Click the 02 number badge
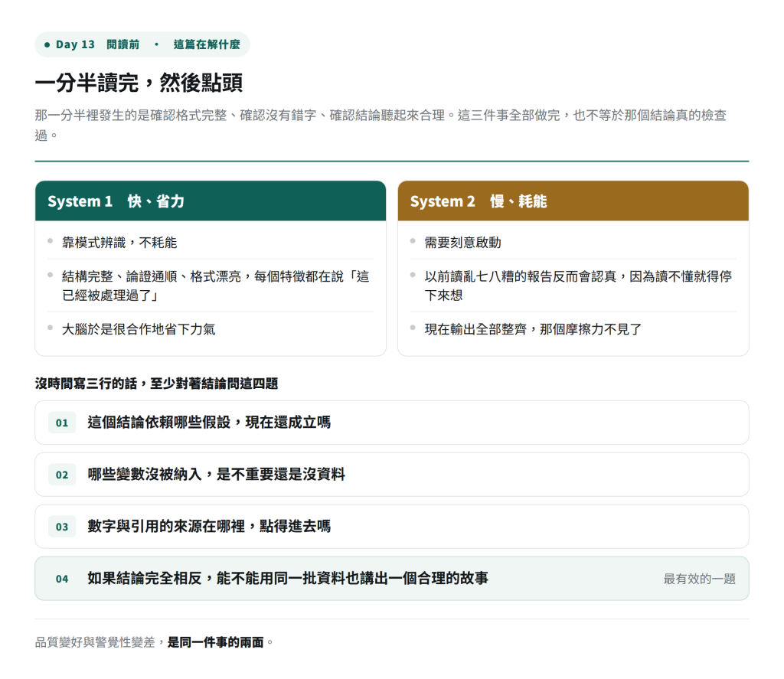The image size is (784, 679). 62,475
